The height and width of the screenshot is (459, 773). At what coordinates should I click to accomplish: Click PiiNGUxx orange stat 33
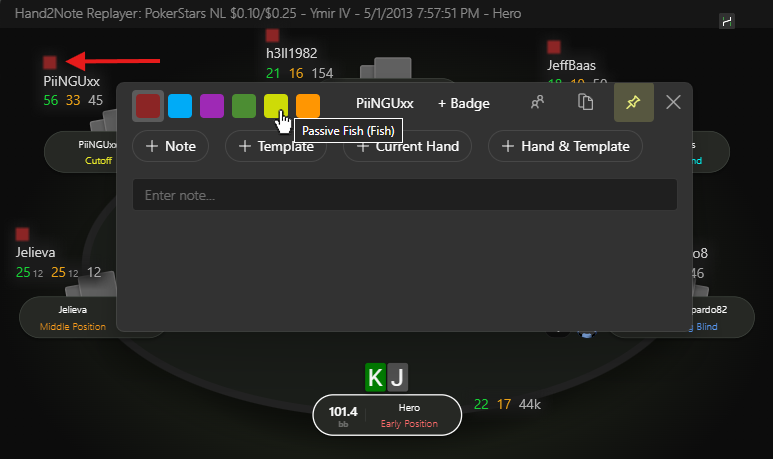[x=73, y=101]
